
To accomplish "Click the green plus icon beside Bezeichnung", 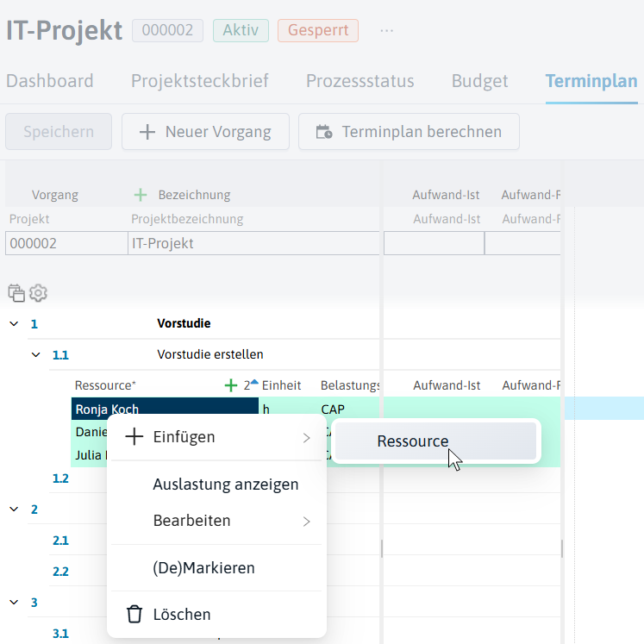I will click(141, 195).
